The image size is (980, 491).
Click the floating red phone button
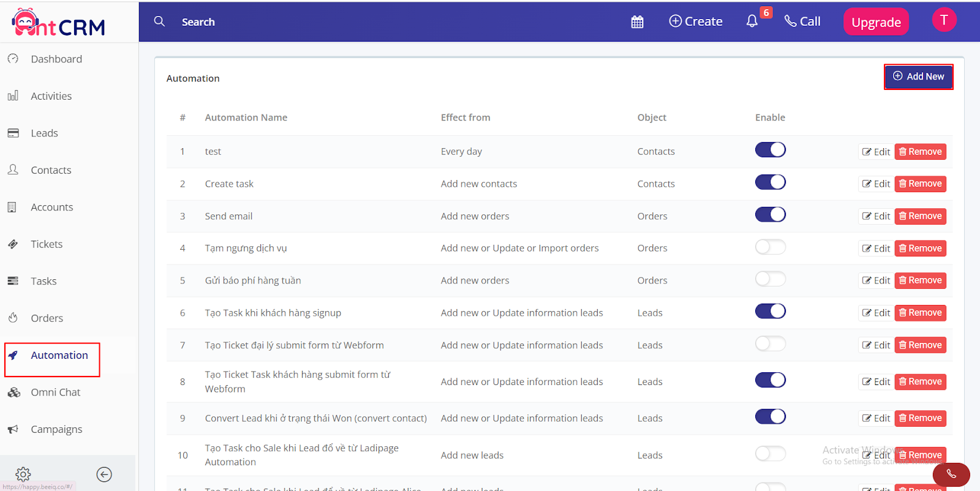(x=951, y=474)
